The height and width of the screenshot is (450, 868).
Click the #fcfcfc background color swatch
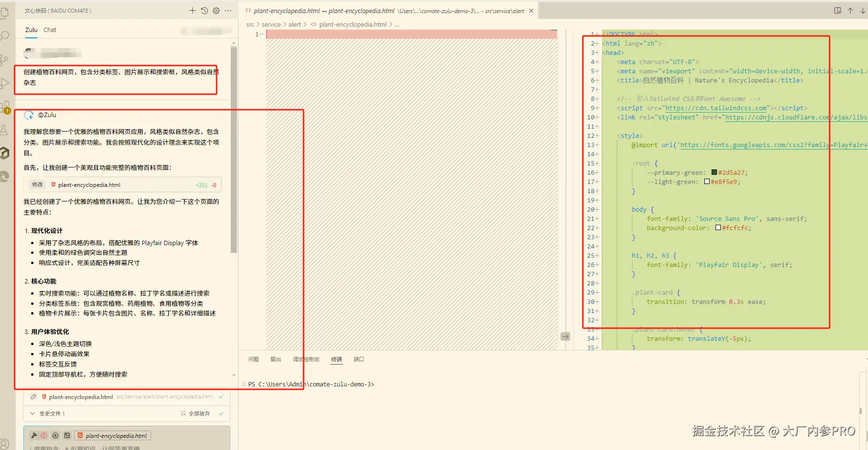click(718, 228)
